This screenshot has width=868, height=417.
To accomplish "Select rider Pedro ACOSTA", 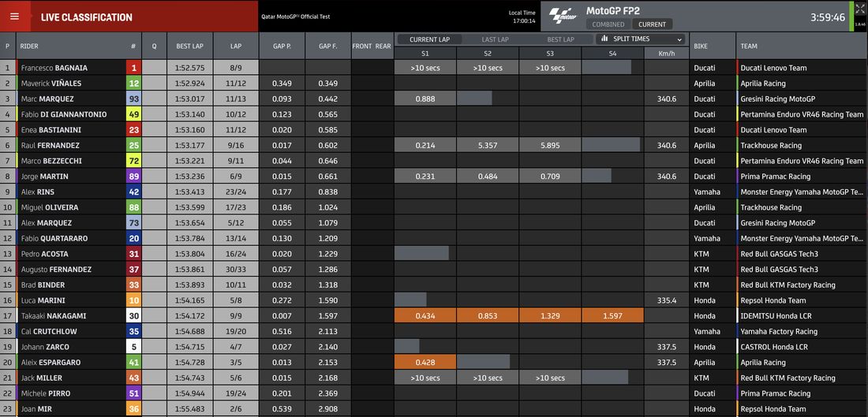I will point(43,254).
